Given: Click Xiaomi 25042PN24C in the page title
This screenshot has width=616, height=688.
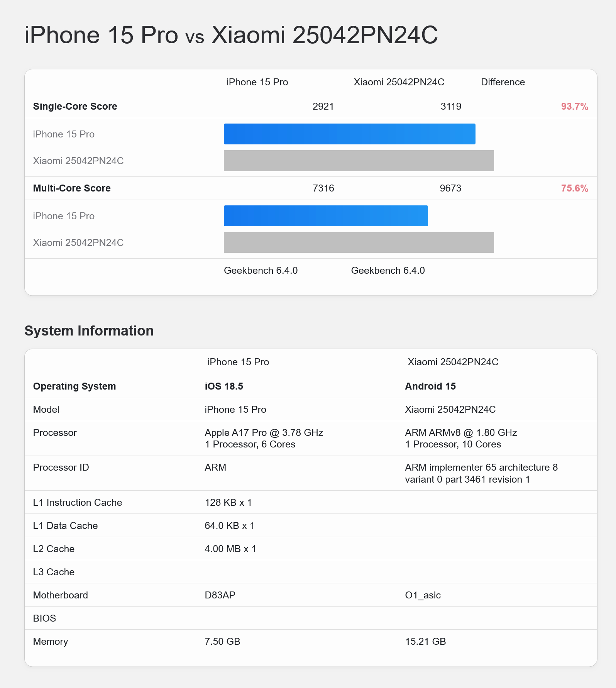Looking at the screenshot, I should tap(325, 35).
